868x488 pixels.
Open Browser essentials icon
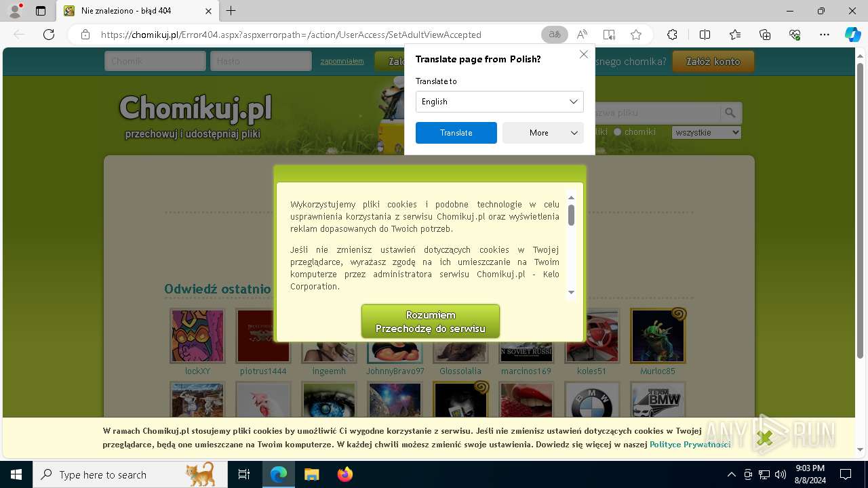tap(795, 35)
